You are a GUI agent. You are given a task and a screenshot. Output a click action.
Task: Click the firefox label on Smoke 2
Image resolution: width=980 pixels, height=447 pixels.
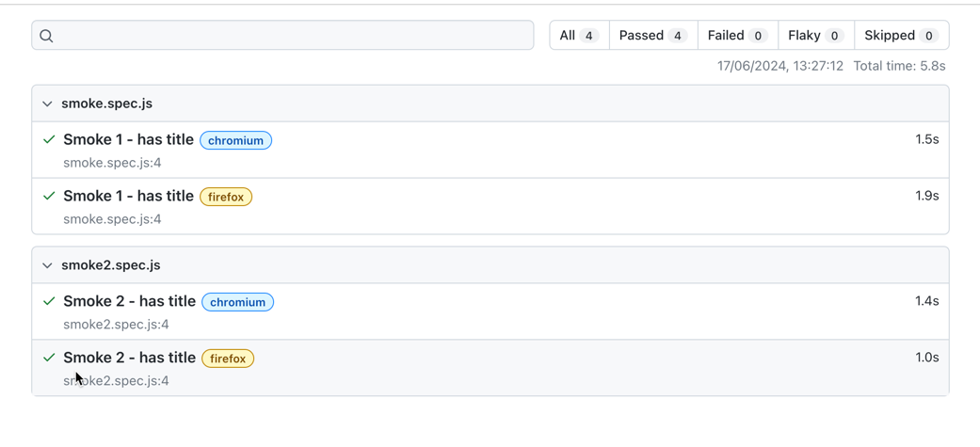pos(228,359)
